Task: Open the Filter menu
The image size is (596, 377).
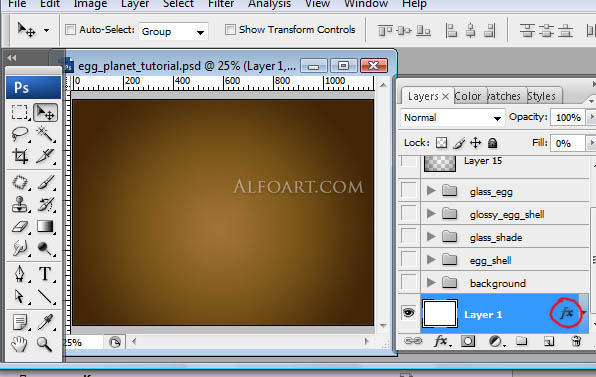Action: pos(221,4)
